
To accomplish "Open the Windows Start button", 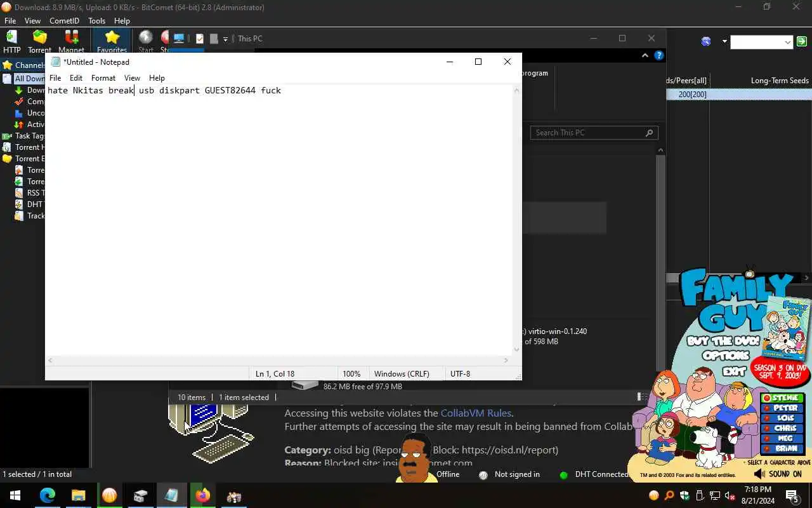I will 15,495.
